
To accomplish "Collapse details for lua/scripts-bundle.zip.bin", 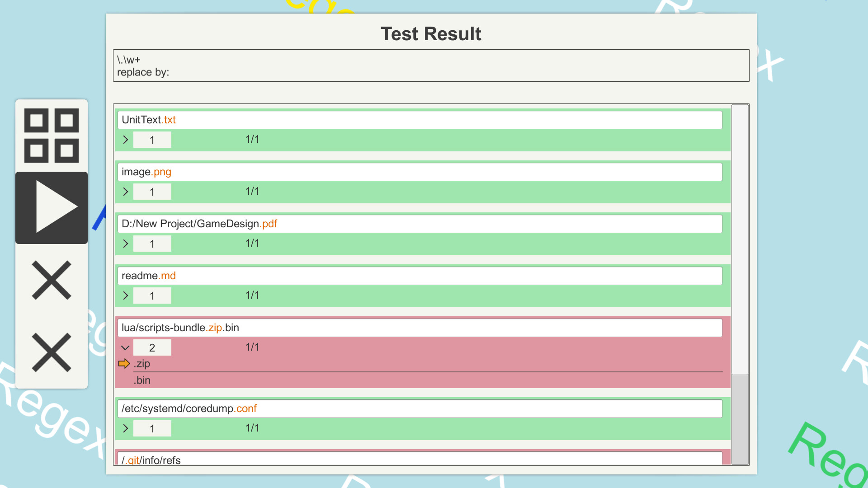I will point(125,347).
